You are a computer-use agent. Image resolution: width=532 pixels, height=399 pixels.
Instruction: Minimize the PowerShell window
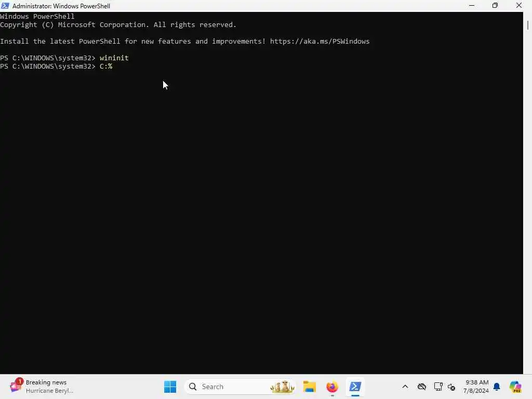click(x=472, y=6)
